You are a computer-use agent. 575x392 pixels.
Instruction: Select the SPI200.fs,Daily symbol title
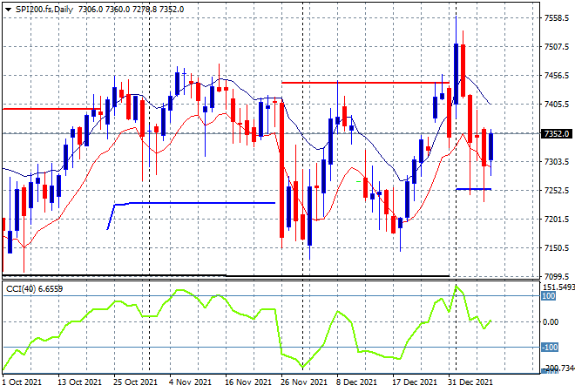(44, 10)
